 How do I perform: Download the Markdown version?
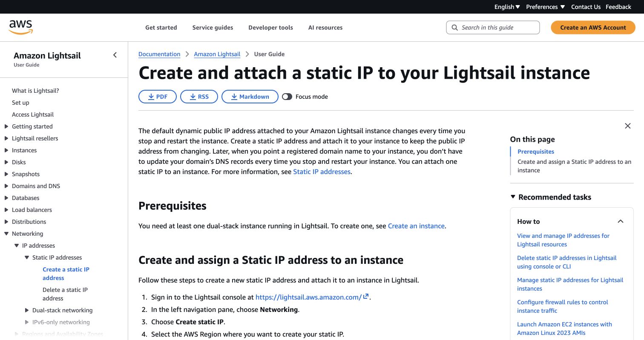click(x=250, y=97)
